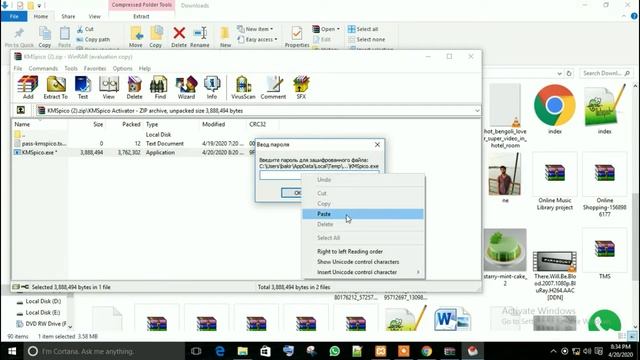Open the WinRAR Help menu
The height and width of the screenshot is (360, 640).
pos(145,68)
